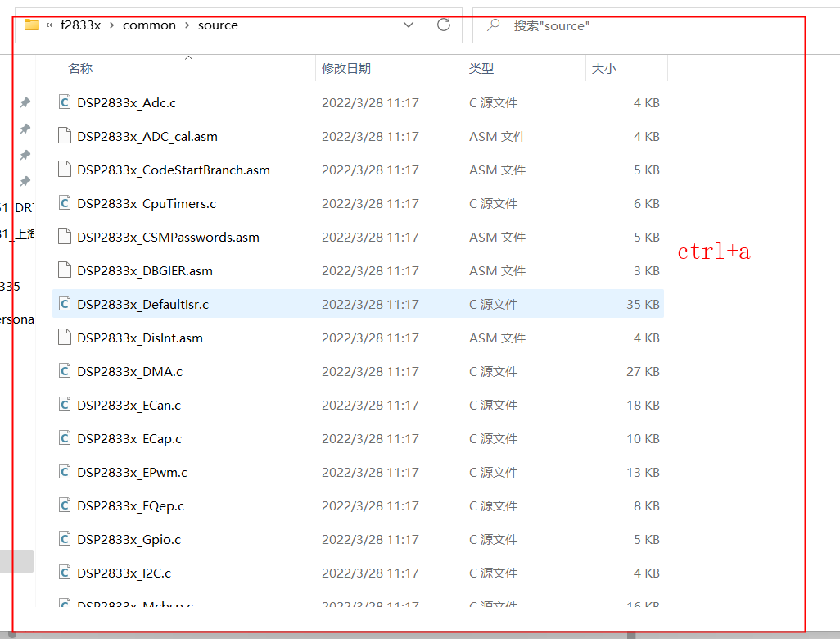Click the DSP2833x_ADC_cal.asm file icon

coord(65,136)
